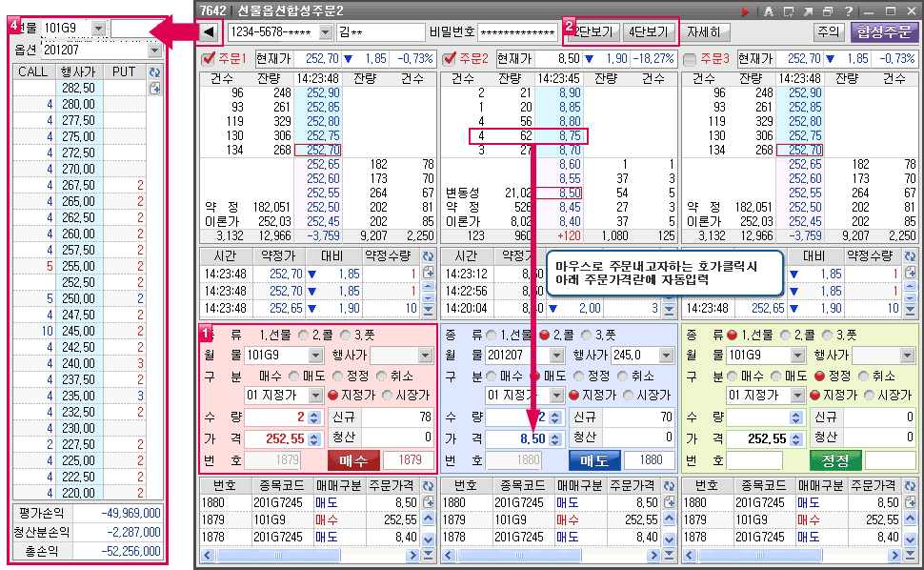Submit with purple 합성주문 button
The image size is (924, 570).
883,31
